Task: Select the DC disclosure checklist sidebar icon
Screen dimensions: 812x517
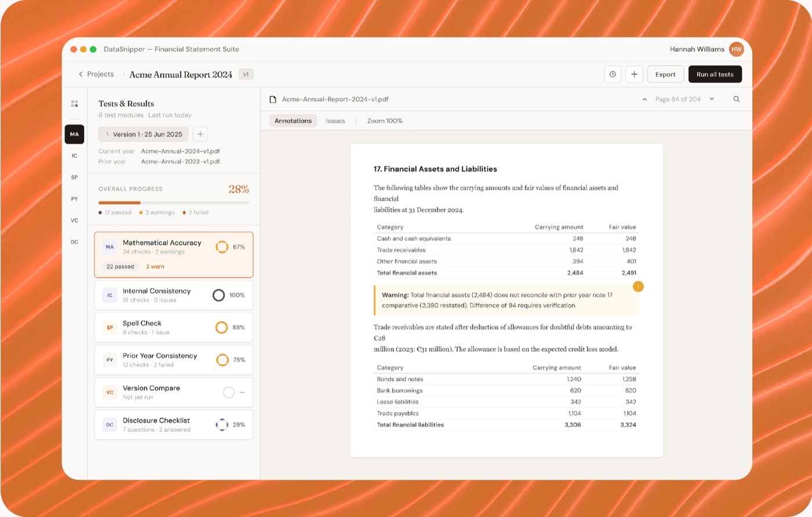Action: (74, 242)
